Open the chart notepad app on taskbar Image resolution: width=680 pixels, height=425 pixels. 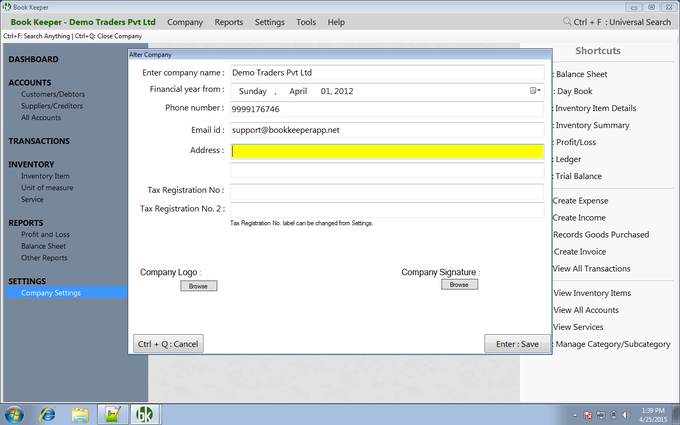click(x=113, y=415)
